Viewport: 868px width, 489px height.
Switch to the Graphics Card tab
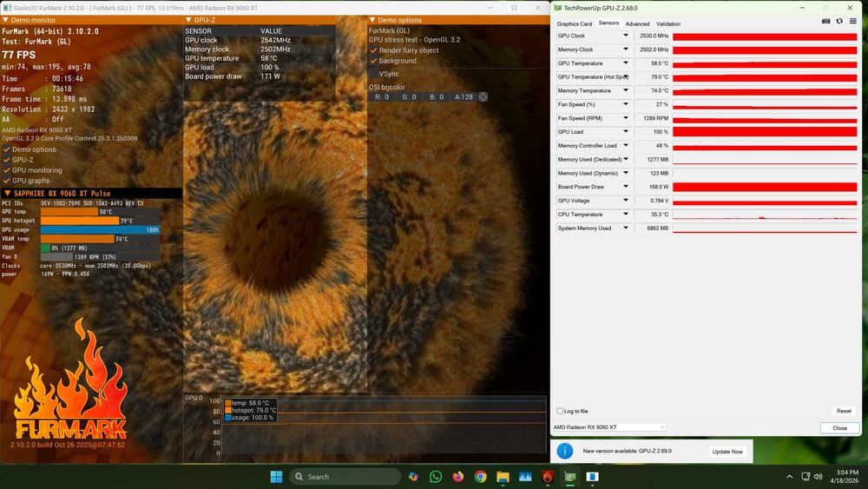pyautogui.click(x=574, y=23)
